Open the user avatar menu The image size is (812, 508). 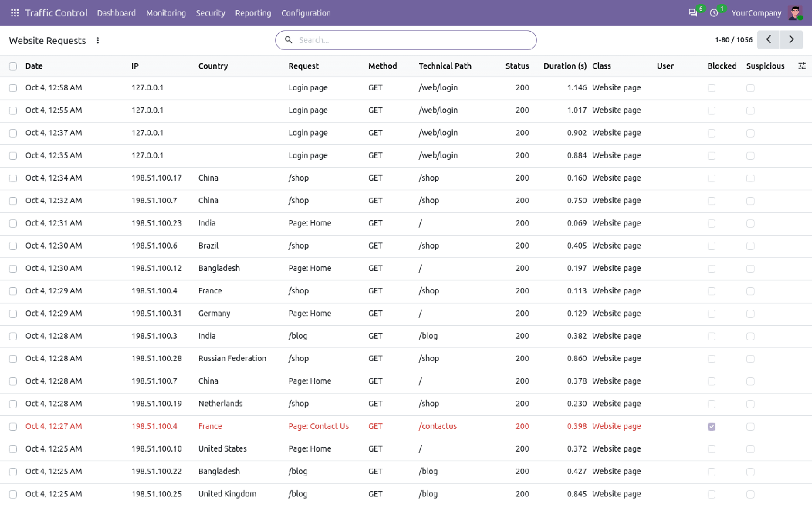795,13
